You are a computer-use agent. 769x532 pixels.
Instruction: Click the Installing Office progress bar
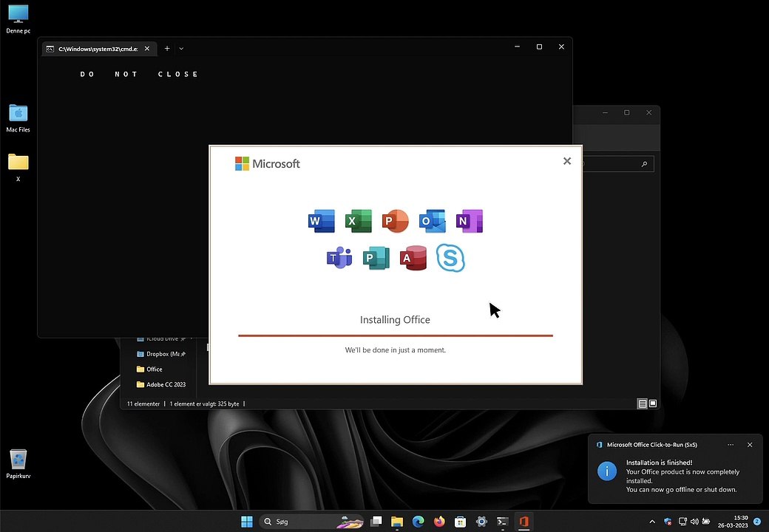[x=396, y=335]
